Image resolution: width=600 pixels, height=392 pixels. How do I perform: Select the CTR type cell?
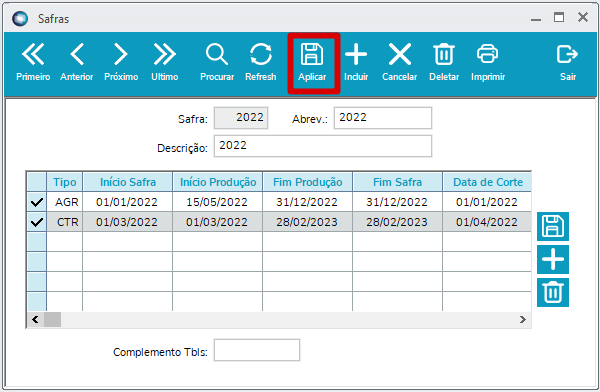pyautogui.click(x=65, y=222)
